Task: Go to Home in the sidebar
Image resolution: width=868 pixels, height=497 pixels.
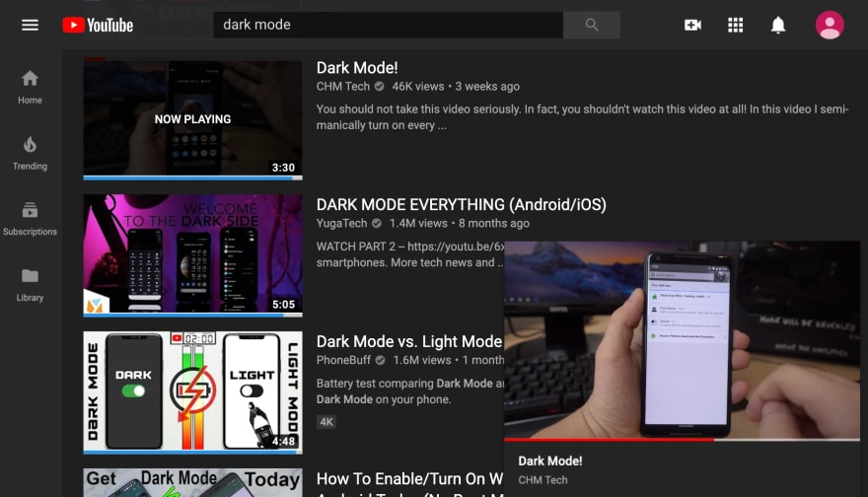Action: 30,88
